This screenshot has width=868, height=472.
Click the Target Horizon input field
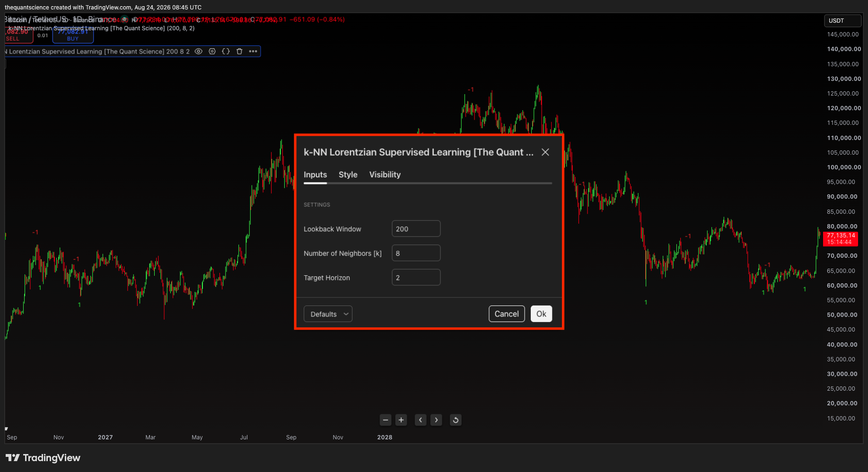(416, 278)
